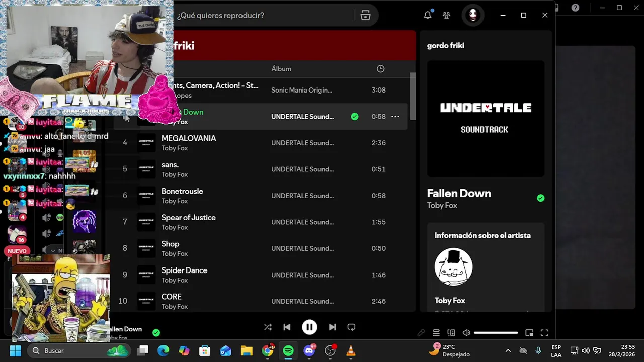Play the CORE track

(x=171, y=297)
